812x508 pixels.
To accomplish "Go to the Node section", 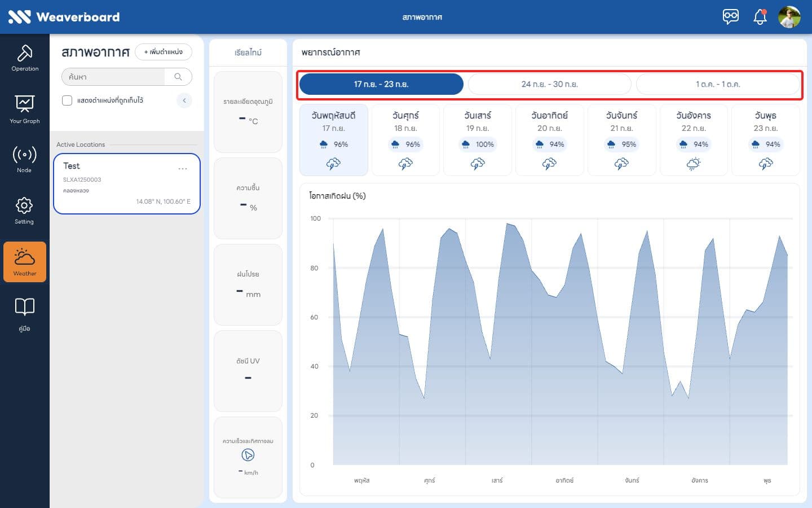I will (x=25, y=159).
